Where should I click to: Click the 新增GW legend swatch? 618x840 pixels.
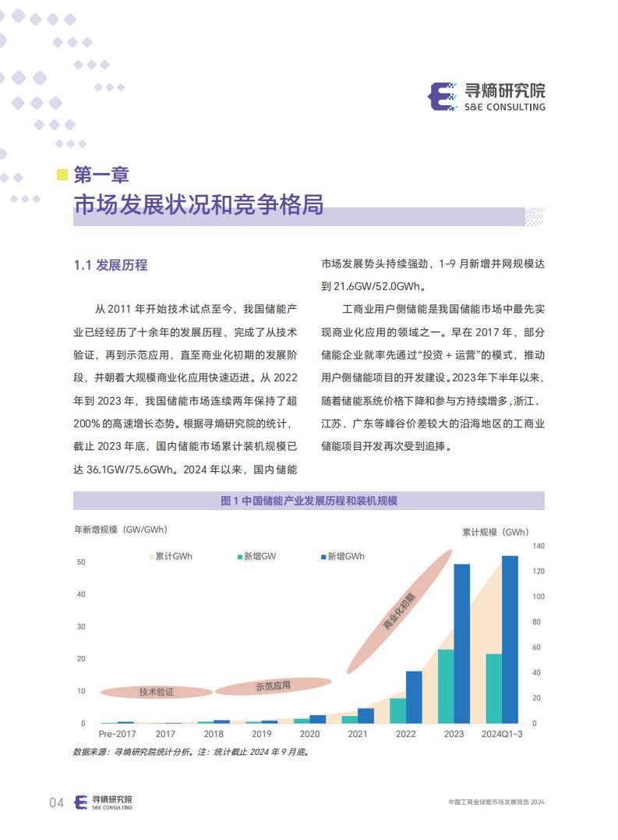240,557
